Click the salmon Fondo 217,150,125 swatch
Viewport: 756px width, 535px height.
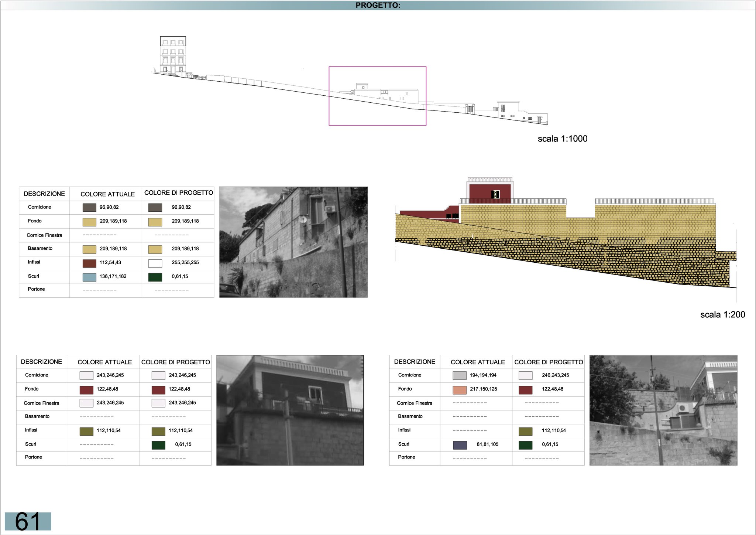pyautogui.click(x=459, y=389)
